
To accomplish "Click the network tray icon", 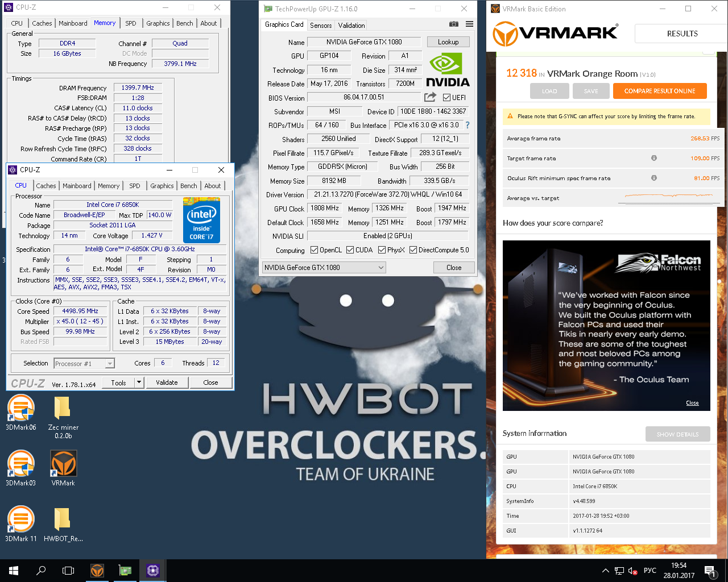I will click(619, 571).
